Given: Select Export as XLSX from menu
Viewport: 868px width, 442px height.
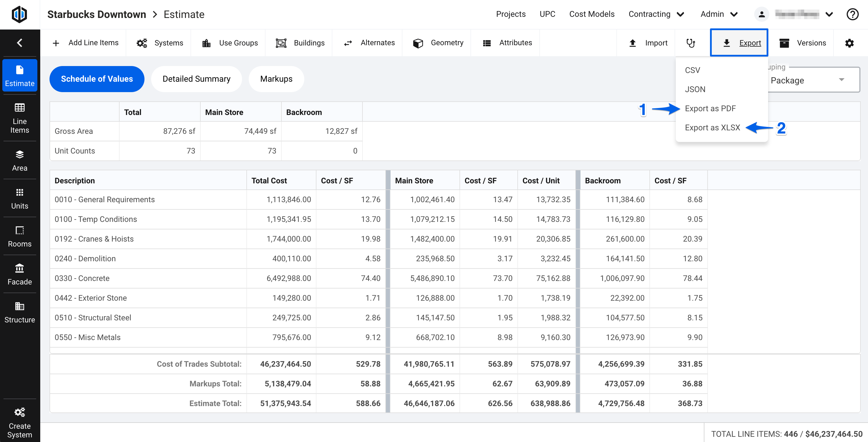Looking at the screenshot, I should (712, 127).
